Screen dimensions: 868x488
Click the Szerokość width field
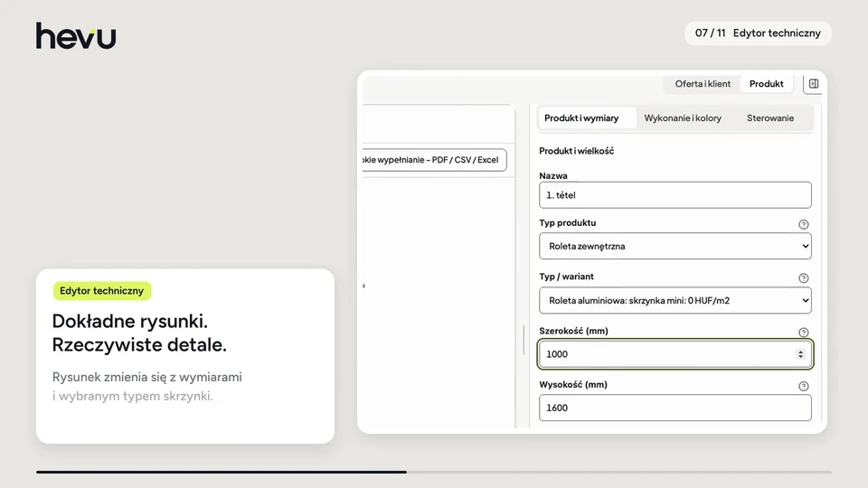point(675,354)
